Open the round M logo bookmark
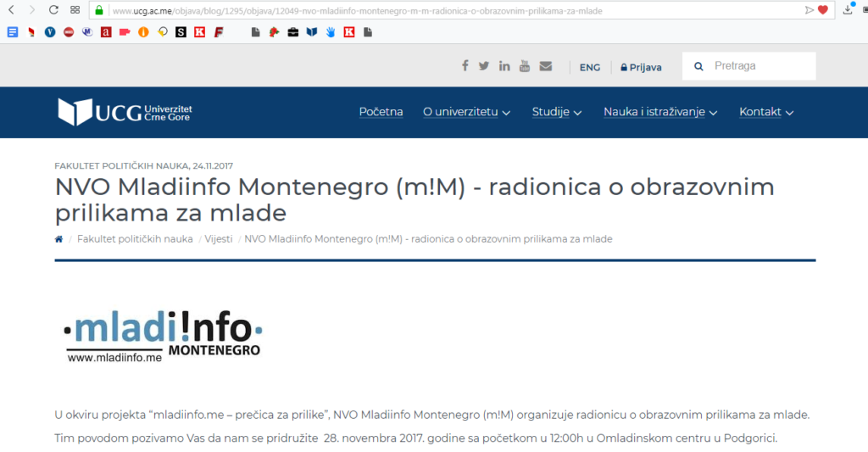 87,32
